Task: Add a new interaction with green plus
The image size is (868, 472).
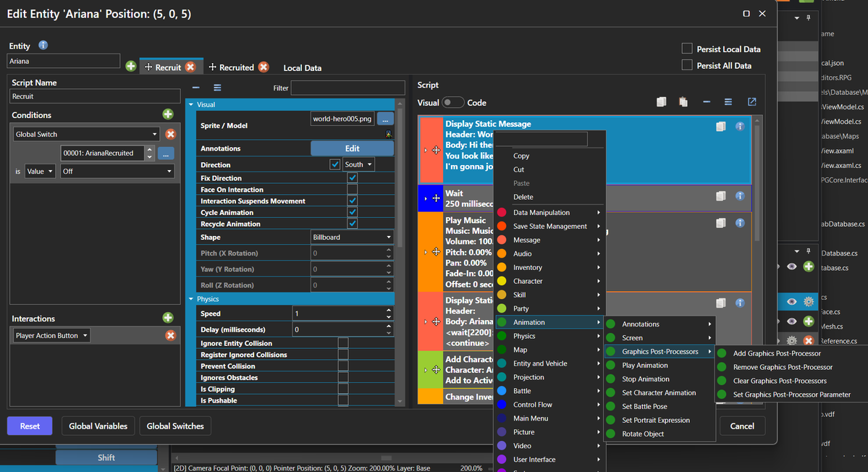Action: (x=168, y=318)
